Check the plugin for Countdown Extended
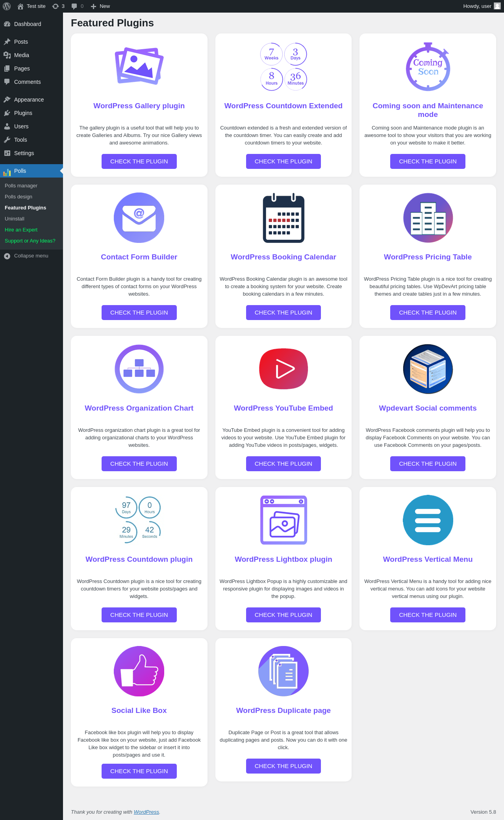 coord(283,161)
